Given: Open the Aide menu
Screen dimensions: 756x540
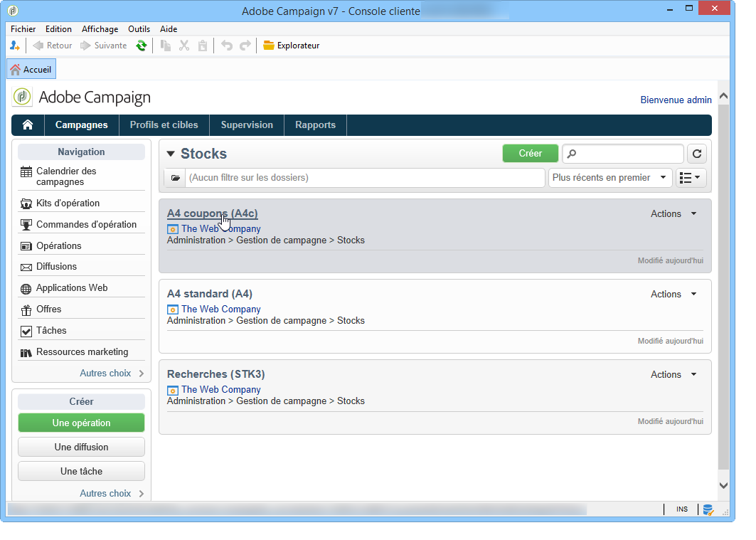Looking at the screenshot, I should [169, 29].
